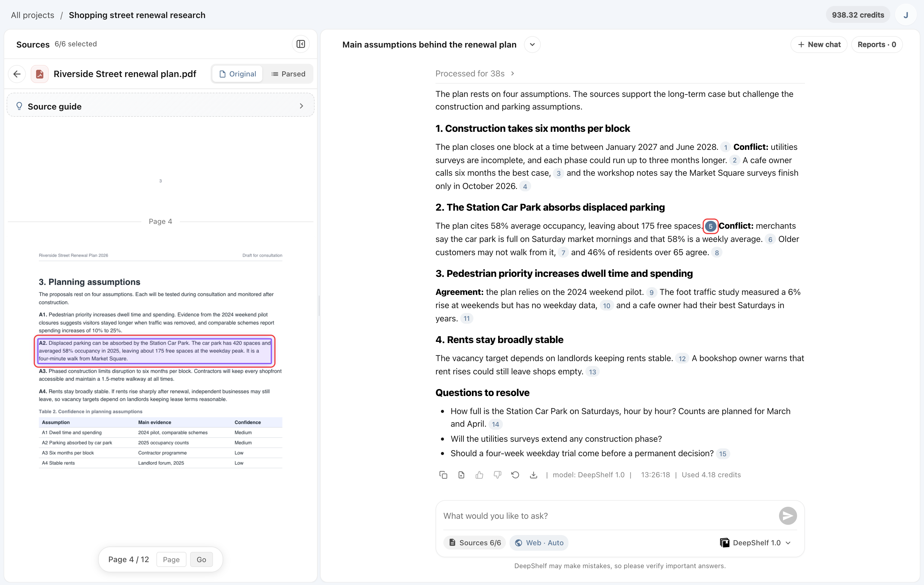Focus the Page number field
924x585 pixels.
pos(171,559)
